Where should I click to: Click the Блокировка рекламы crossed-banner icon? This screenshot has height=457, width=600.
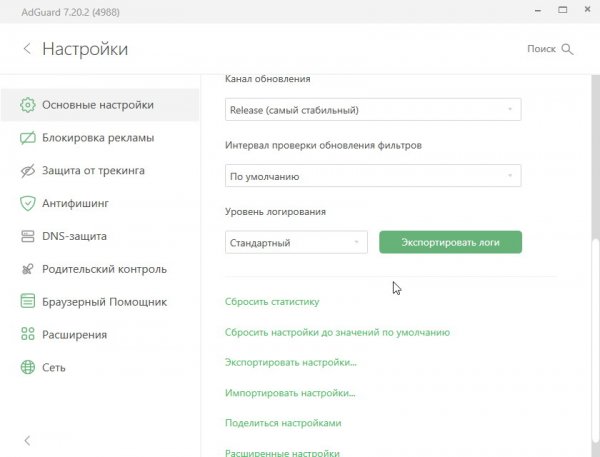click(x=28, y=138)
